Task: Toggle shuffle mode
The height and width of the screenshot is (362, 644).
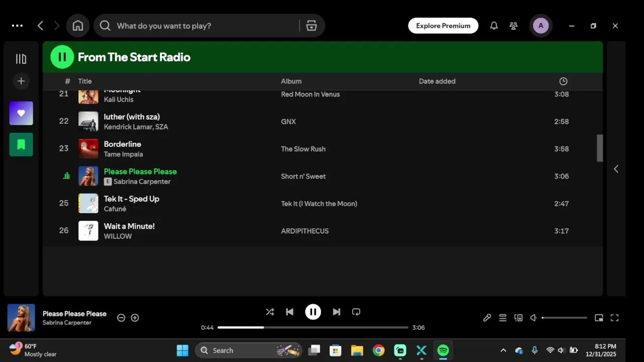Action: coord(270,312)
